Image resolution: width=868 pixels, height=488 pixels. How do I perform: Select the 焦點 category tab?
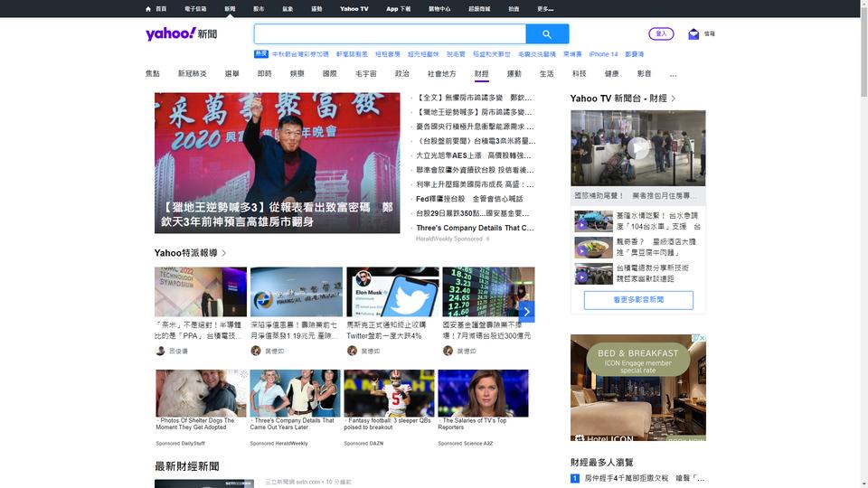(x=152, y=73)
